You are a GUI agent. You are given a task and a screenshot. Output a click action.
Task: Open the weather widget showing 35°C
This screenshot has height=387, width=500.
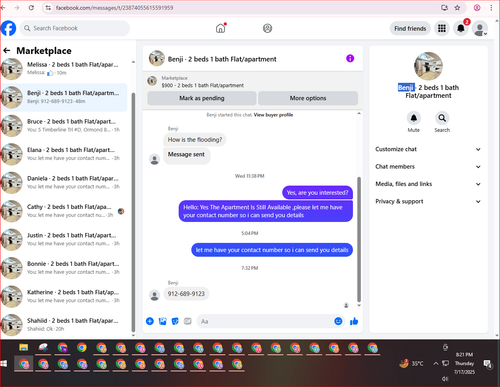(x=411, y=363)
